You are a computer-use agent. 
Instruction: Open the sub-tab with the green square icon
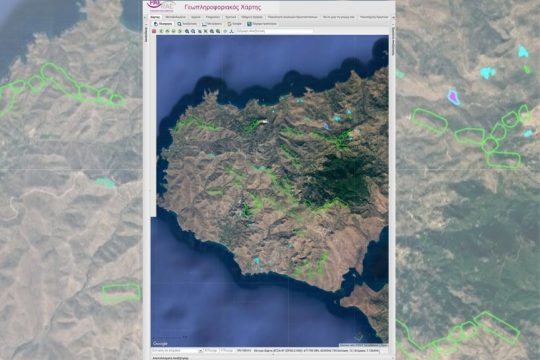coord(262,24)
